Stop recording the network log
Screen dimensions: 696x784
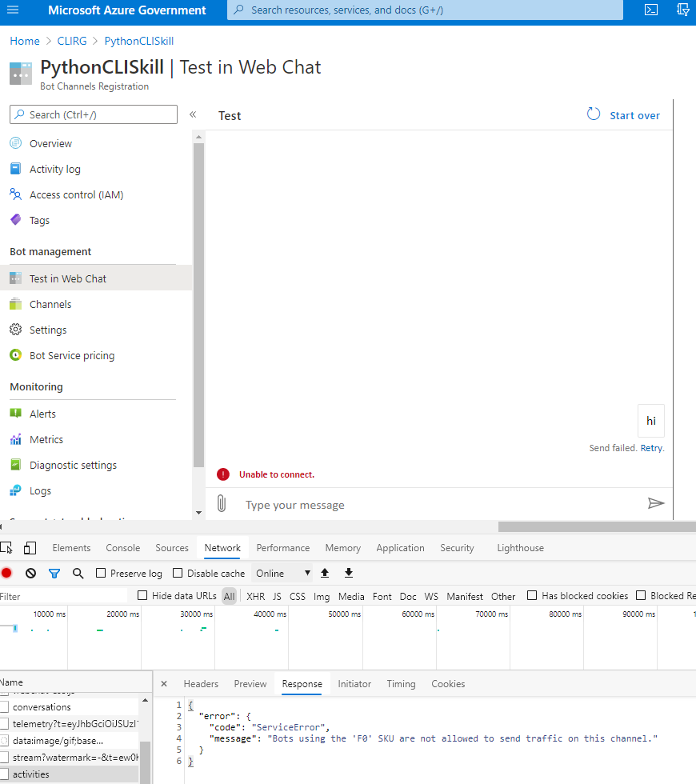pyautogui.click(x=6, y=573)
